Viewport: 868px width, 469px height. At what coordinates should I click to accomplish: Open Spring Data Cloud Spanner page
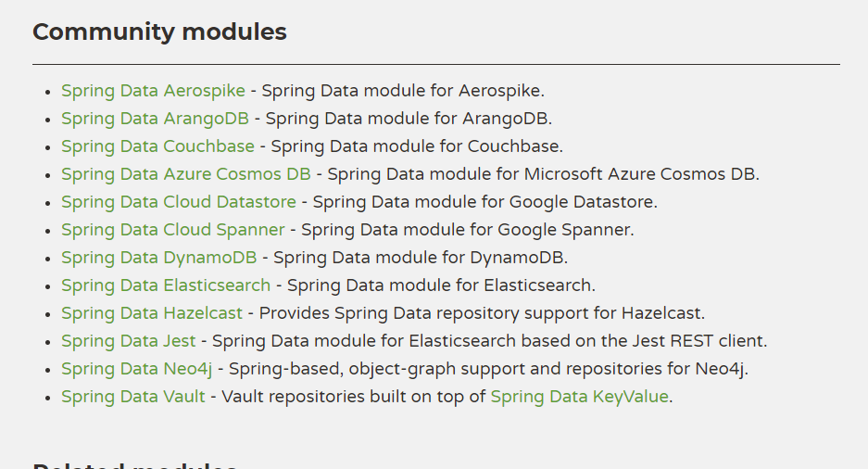[x=172, y=230]
